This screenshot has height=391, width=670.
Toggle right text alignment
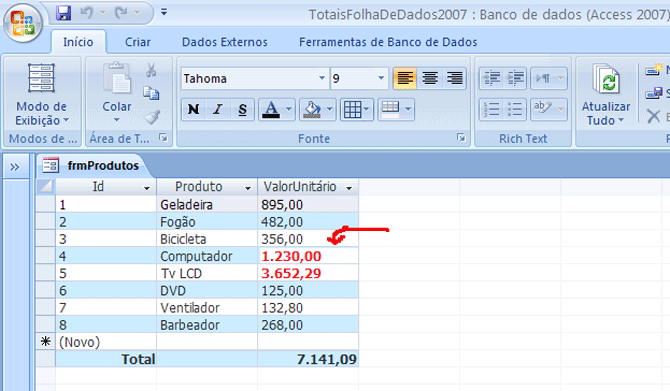(454, 78)
